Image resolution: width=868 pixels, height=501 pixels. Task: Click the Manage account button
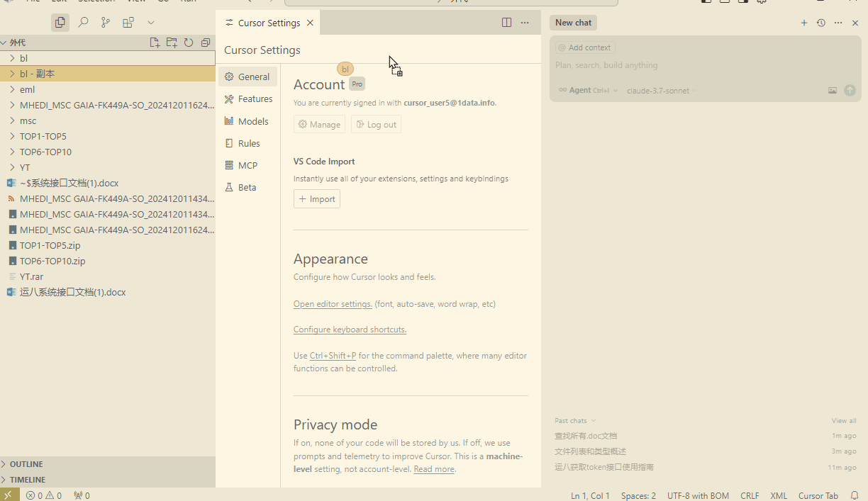tap(319, 124)
